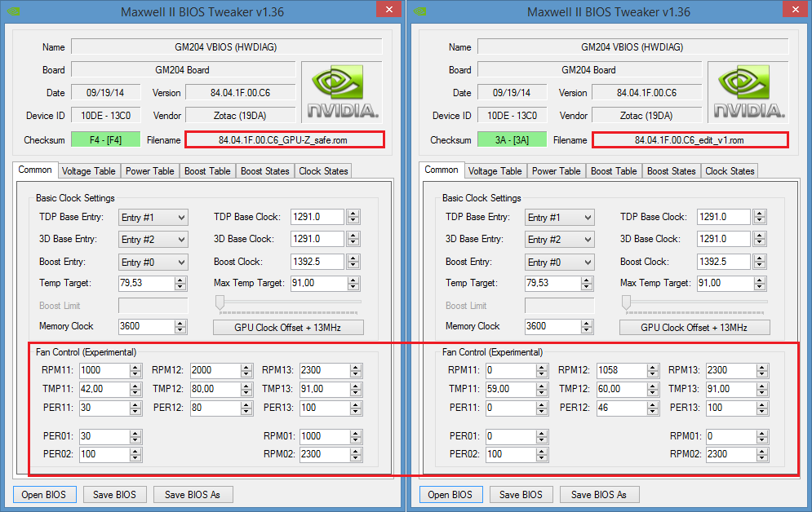Image resolution: width=812 pixels, height=512 pixels.
Task: Click Checksum F4 field in left window
Action: tap(105, 140)
